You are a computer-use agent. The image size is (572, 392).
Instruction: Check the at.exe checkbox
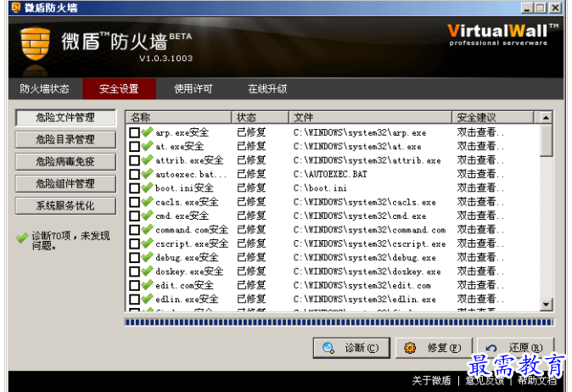coord(134,146)
